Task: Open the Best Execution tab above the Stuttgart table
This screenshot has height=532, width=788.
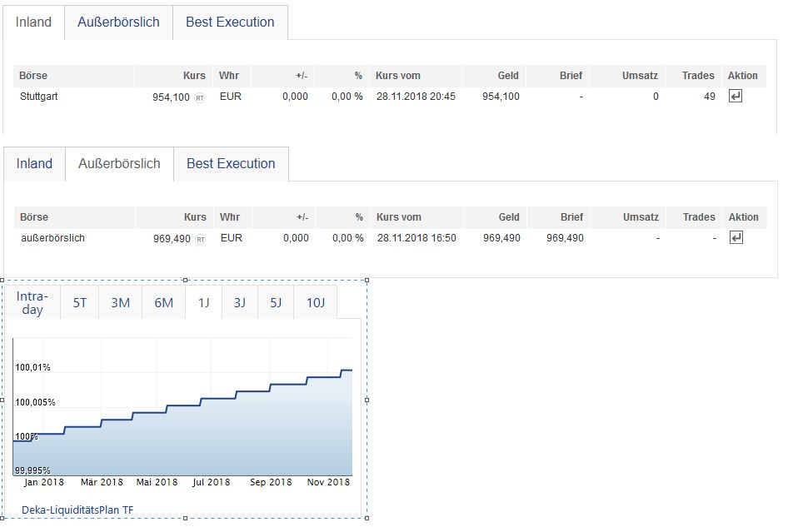Action: tap(230, 22)
